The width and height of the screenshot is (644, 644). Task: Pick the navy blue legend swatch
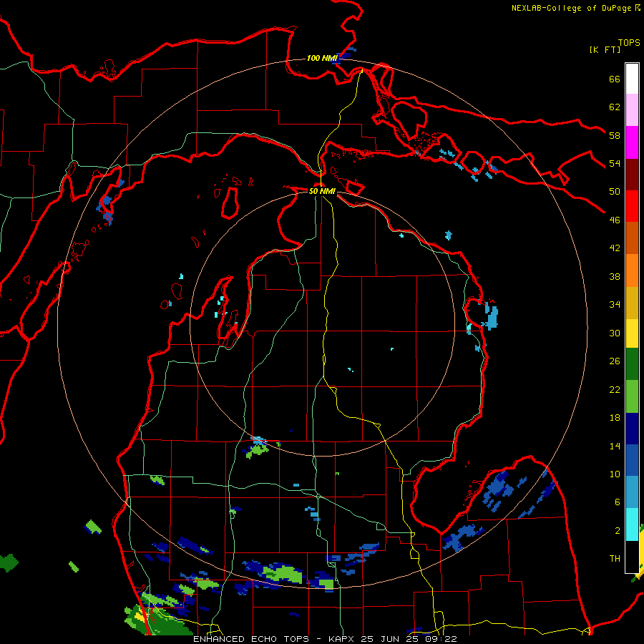(632, 429)
